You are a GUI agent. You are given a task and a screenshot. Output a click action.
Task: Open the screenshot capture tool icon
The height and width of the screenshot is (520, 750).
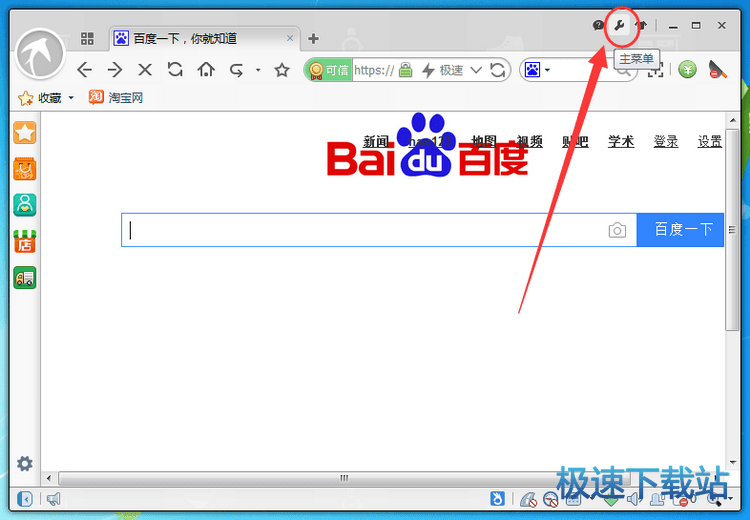pyautogui.click(x=655, y=71)
